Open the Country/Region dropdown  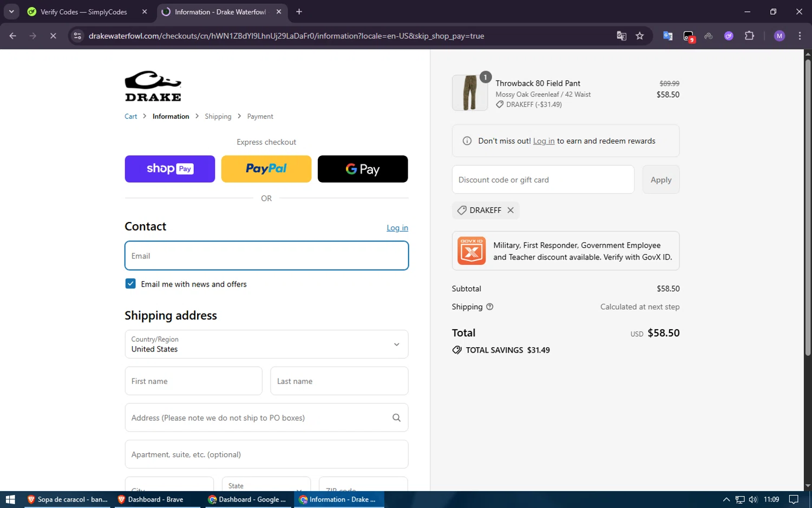click(266, 344)
